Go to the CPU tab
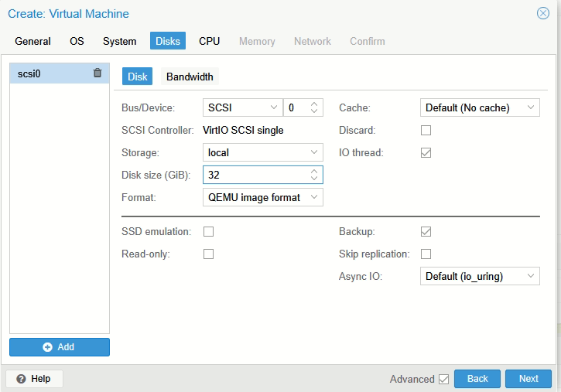This screenshot has height=392, width=561. click(x=209, y=41)
